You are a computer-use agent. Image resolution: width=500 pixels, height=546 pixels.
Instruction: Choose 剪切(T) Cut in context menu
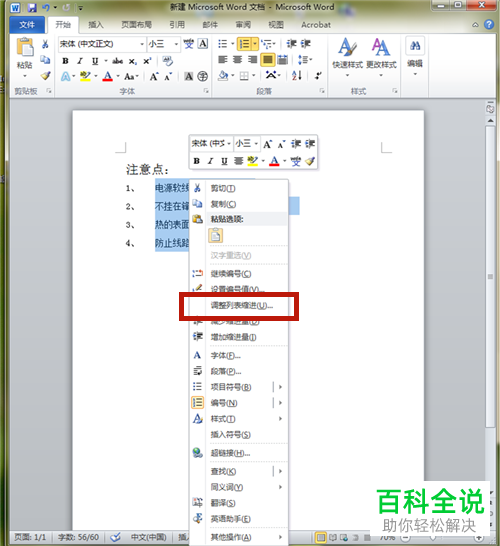(x=239, y=188)
